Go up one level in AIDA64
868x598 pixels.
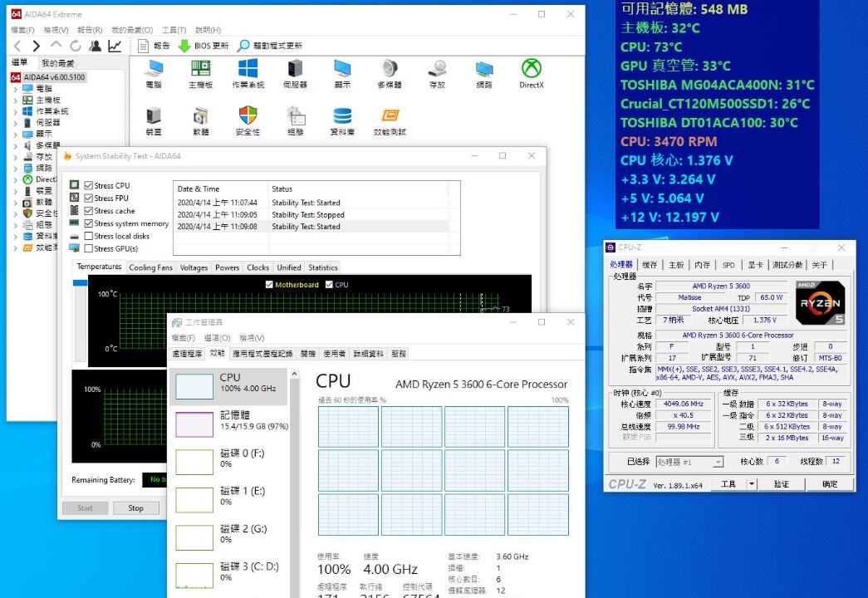pos(56,45)
